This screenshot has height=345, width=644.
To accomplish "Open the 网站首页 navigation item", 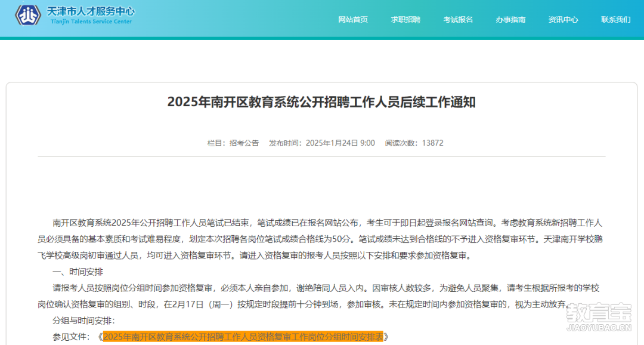I will pos(353,19).
